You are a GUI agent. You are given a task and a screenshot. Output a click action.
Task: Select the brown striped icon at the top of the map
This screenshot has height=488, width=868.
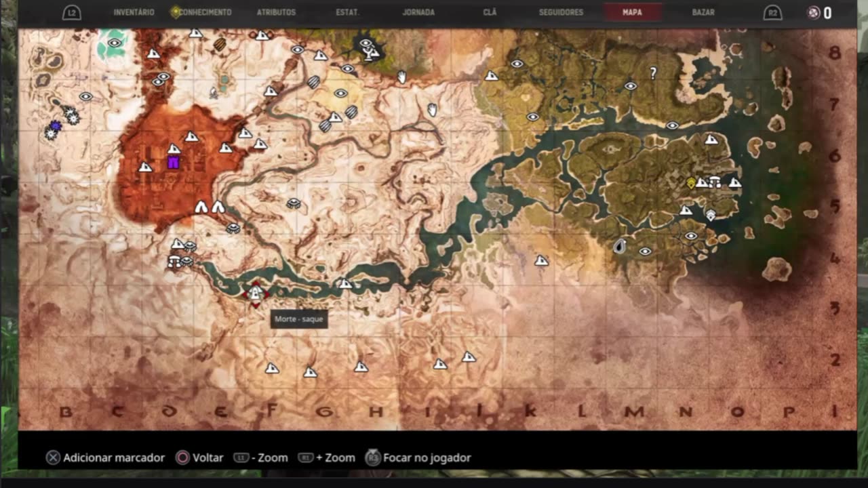point(220,44)
